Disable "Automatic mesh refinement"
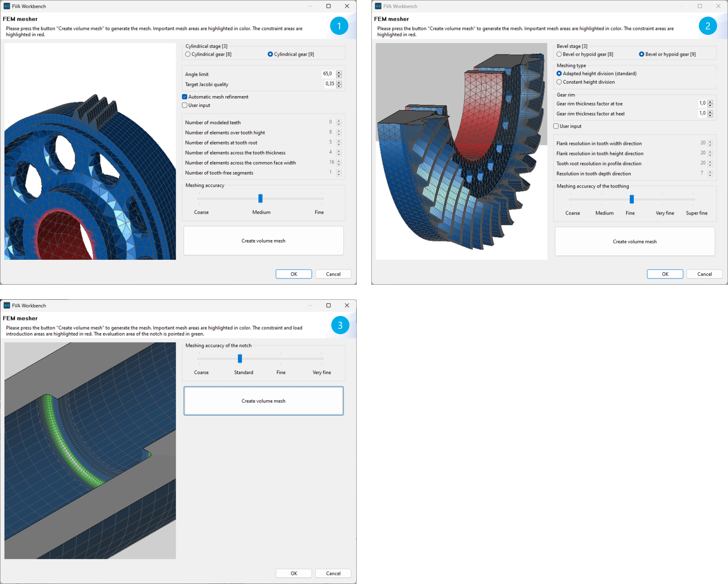 point(185,97)
